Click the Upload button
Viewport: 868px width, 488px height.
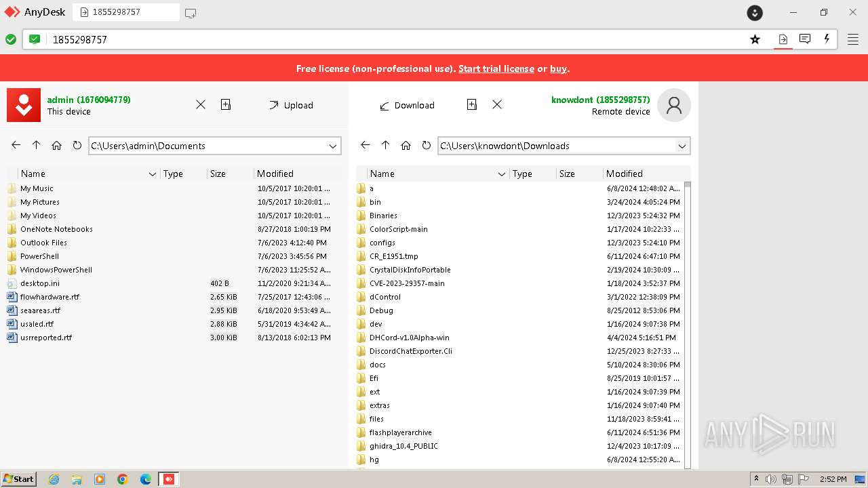[x=291, y=105]
